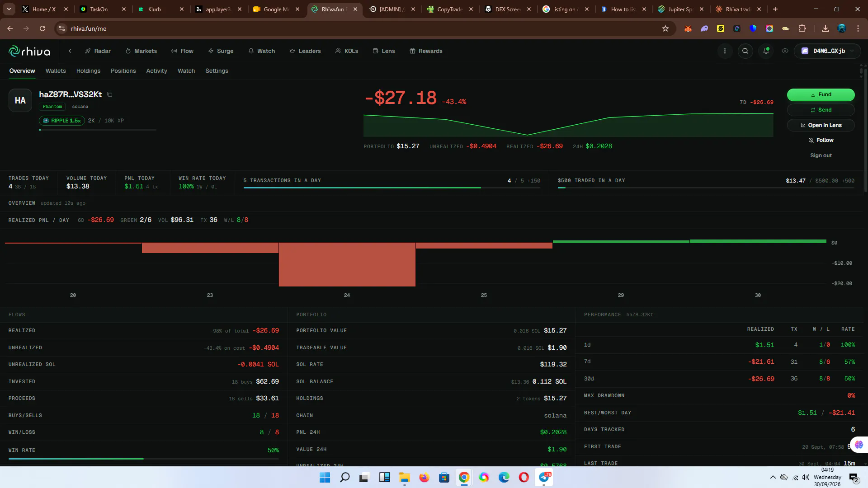Click the XP progress bar under RIPPLE badge

pyautogui.click(x=98, y=130)
